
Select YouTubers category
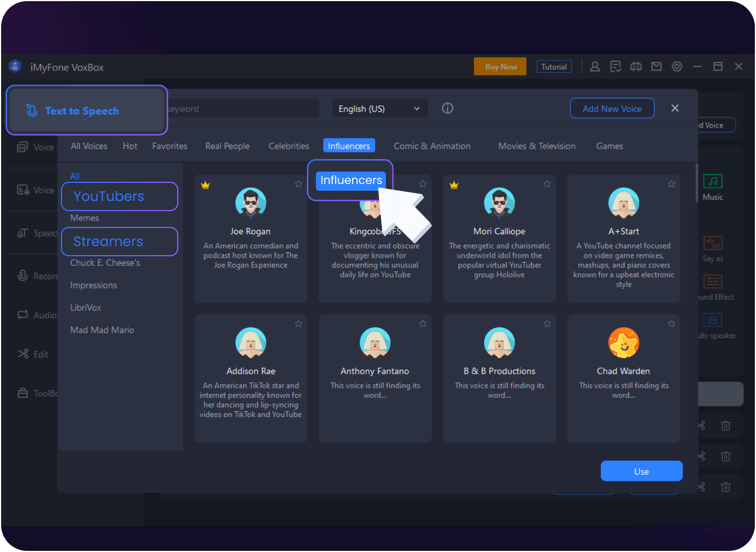pos(120,196)
